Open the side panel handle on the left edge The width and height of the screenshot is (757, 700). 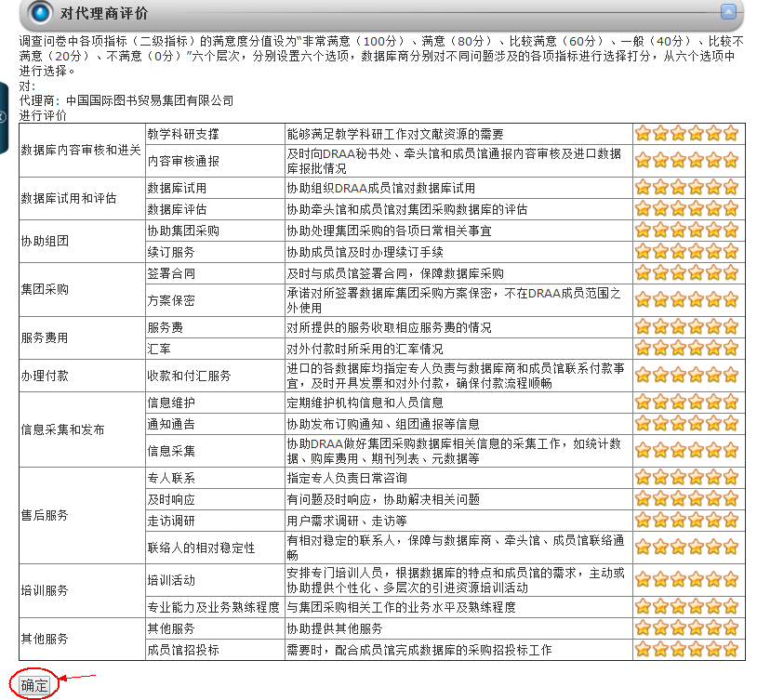point(4,115)
